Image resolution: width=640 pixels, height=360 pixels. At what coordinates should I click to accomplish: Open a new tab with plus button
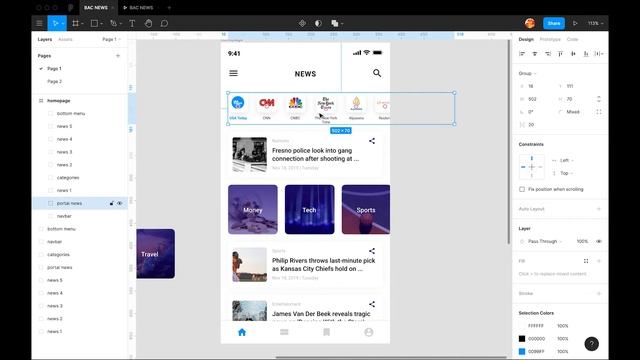169,7
